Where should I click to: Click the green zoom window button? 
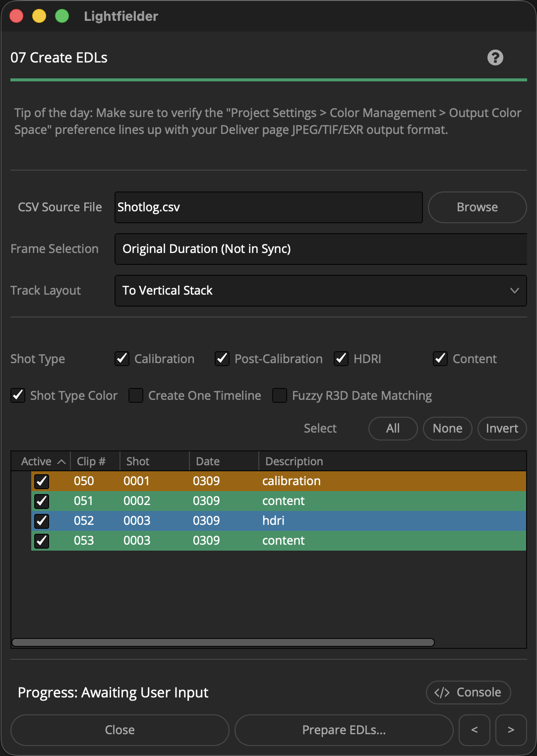pyautogui.click(x=62, y=16)
